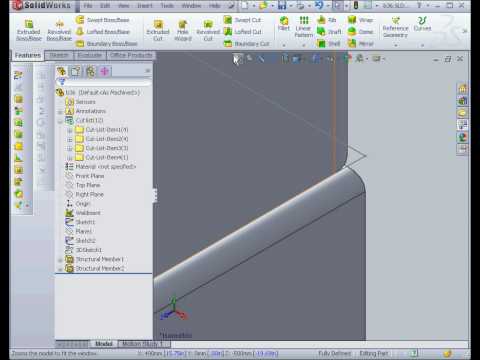Open the File menu
Screen dimensions: 480x360
[x=88, y=6]
